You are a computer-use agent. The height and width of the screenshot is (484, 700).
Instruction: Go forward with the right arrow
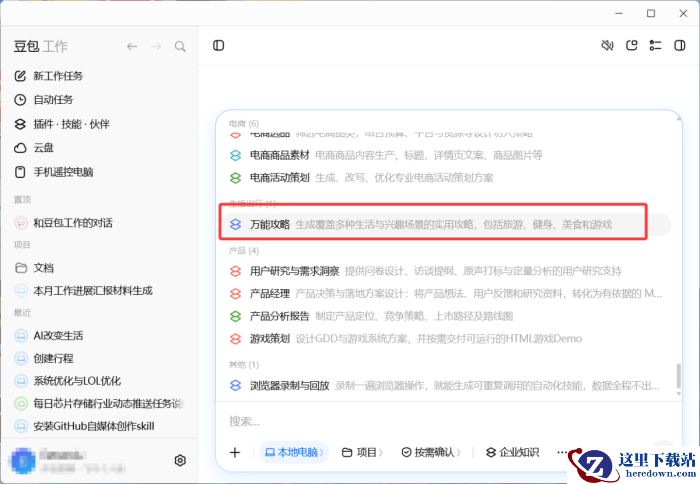[x=156, y=46]
